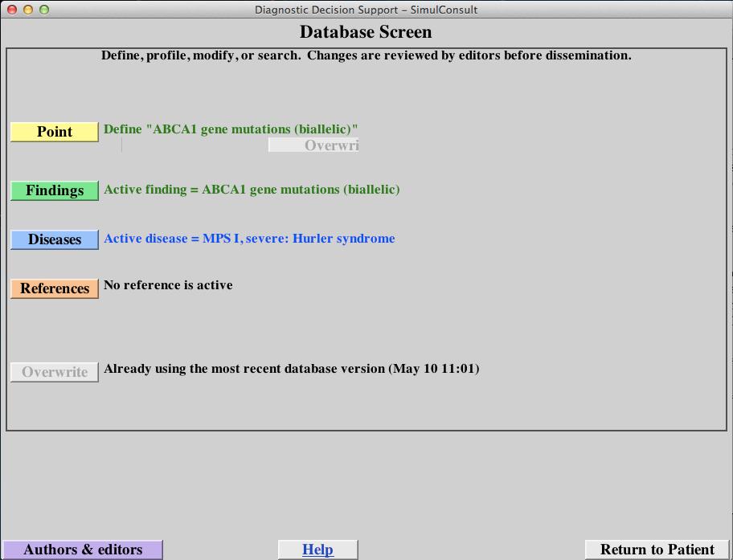
Task: Click Active disease MPS I Hurler syndrome text
Action: point(249,239)
